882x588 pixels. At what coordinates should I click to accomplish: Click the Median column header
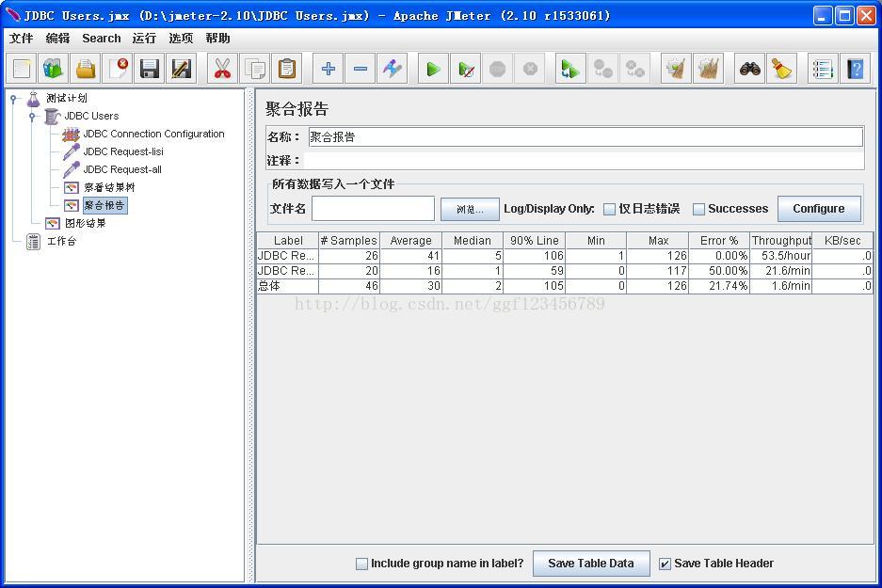[x=473, y=241]
